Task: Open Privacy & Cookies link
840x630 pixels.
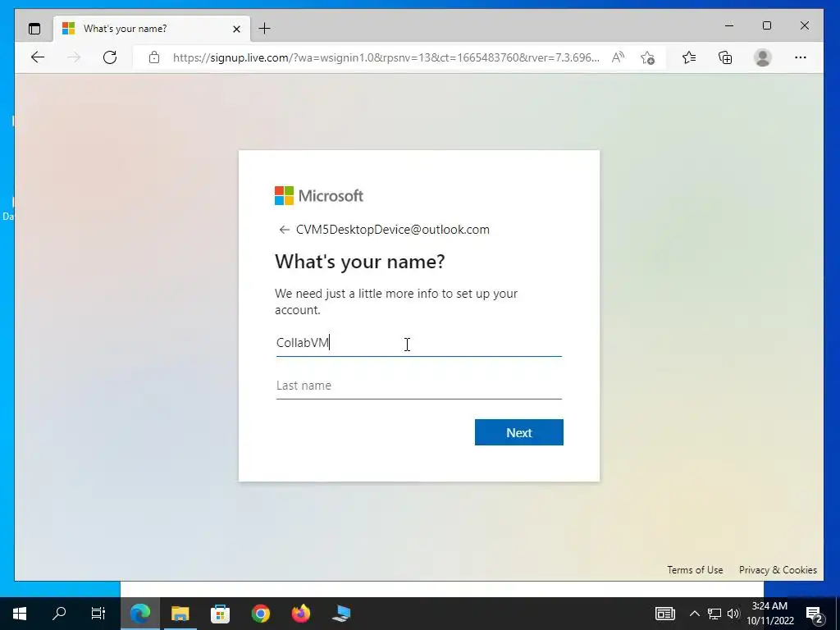Action: click(778, 570)
